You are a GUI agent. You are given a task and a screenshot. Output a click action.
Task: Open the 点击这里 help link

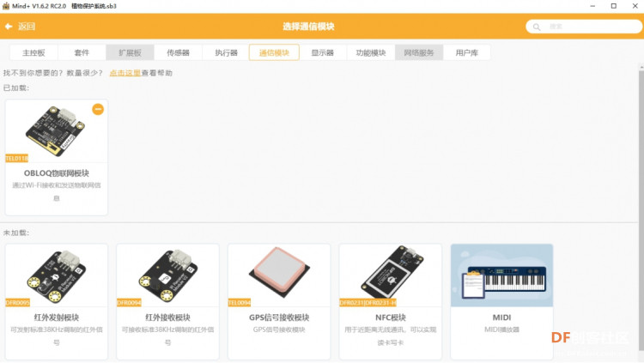[x=125, y=73]
